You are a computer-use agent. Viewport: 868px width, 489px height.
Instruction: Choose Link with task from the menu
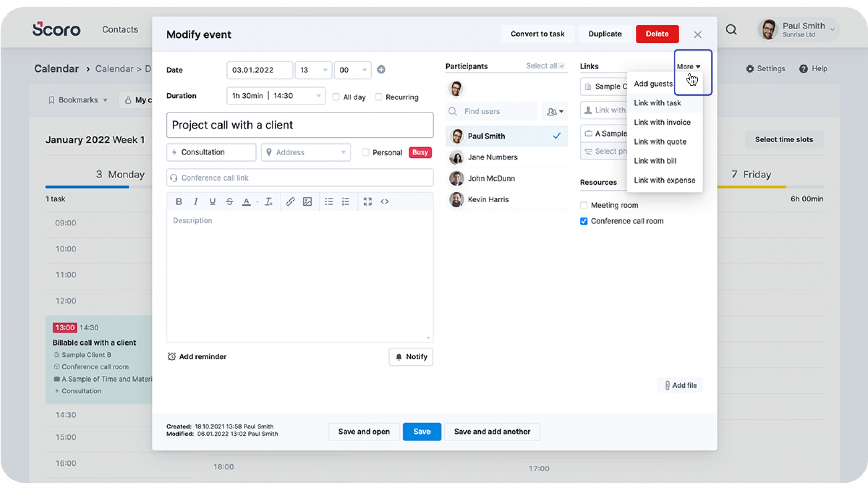pyautogui.click(x=657, y=103)
